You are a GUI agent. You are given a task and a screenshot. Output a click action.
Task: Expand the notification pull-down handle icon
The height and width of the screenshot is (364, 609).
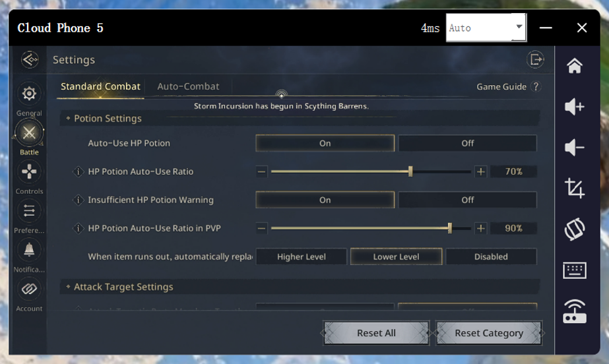pyautogui.click(x=282, y=94)
